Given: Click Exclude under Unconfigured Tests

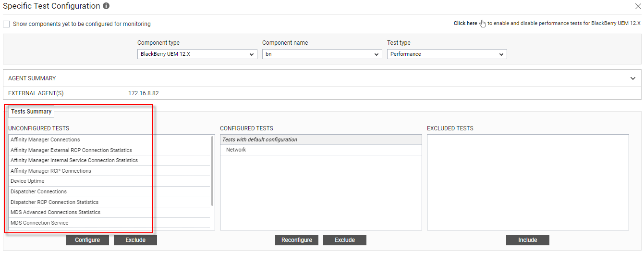Looking at the screenshot, I should coord(135,240).
